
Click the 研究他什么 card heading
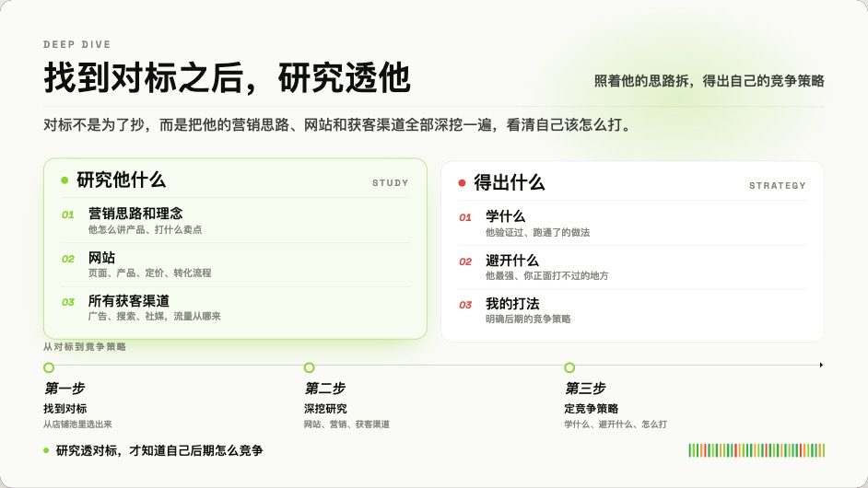click(x=122, y=180)
